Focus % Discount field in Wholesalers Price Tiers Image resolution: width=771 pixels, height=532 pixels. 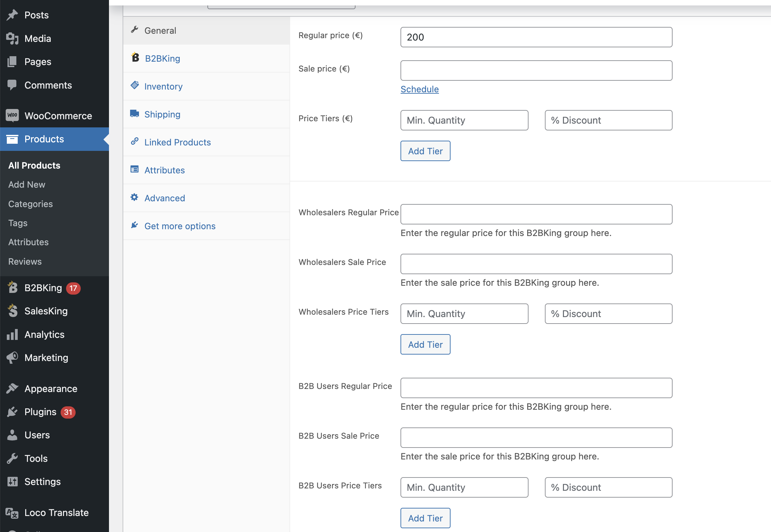tap(609, 314)
